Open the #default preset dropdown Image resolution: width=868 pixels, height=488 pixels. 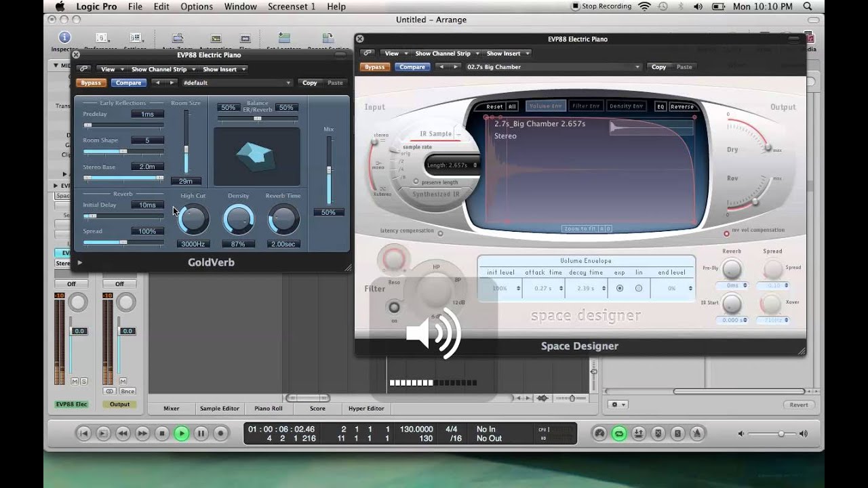[237, 83]
